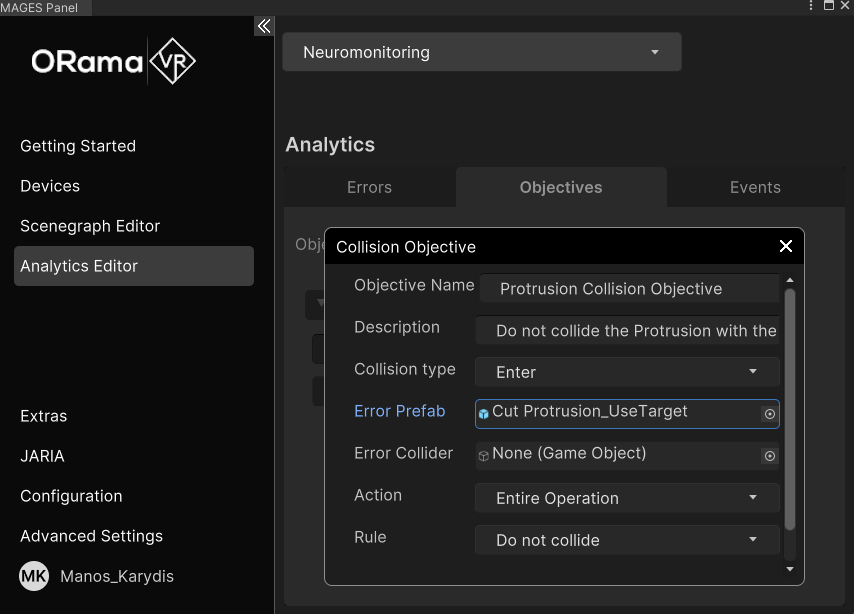
Task: Close the Collision Objective dialog
Action: [x=785, y=246]
